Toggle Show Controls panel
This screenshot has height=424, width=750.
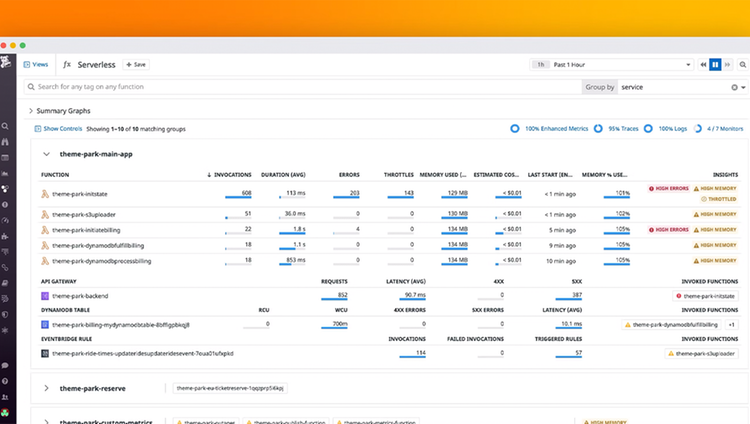click(58, 129)
